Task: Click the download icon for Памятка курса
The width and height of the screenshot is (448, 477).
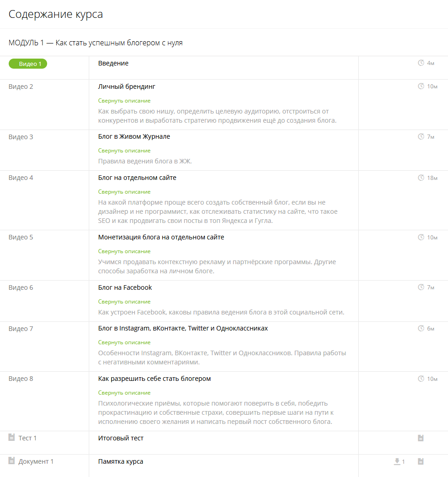Action: point(397,461)
